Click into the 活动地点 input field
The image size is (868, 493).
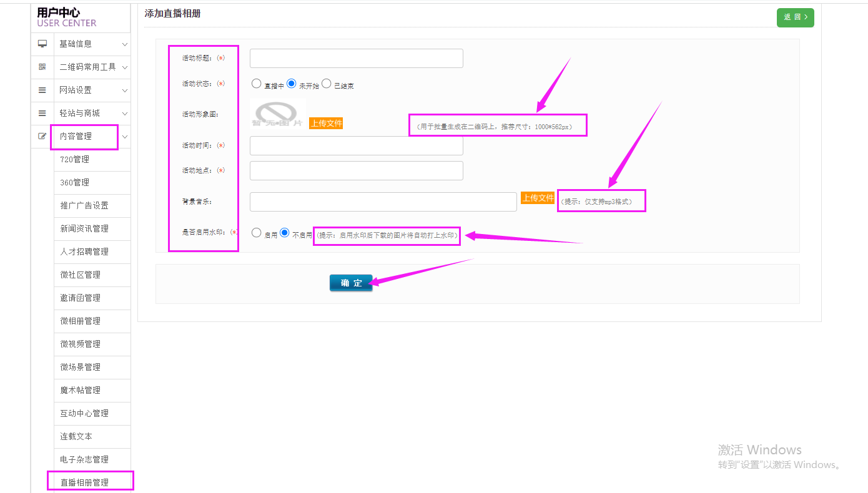click(x=356, y=170)
